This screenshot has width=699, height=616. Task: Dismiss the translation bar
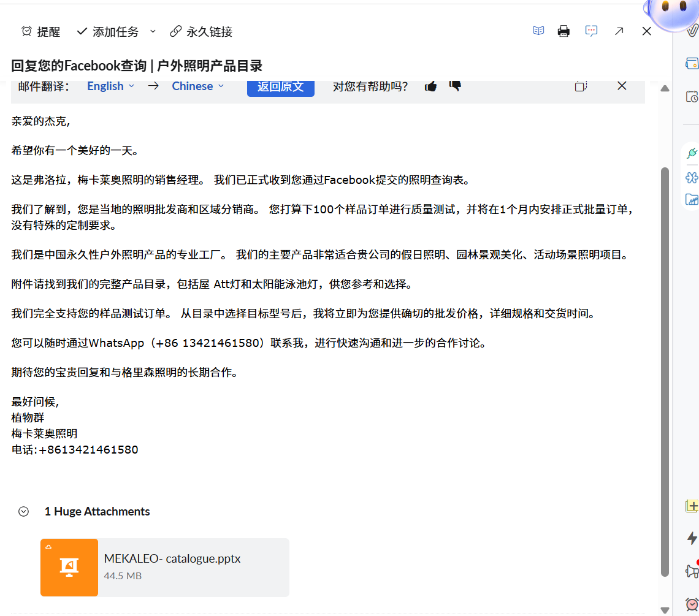(622, 86)
